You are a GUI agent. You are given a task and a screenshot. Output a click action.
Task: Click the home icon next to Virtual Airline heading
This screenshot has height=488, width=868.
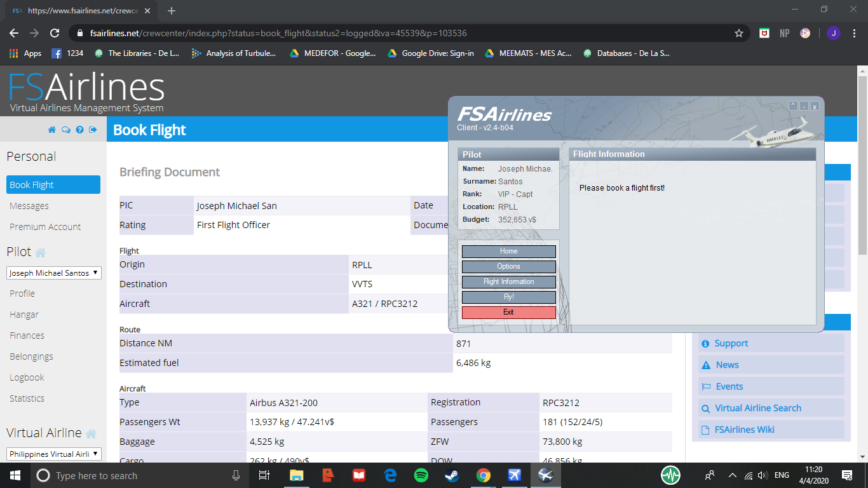pyautogui.click(x=92, y=434)
